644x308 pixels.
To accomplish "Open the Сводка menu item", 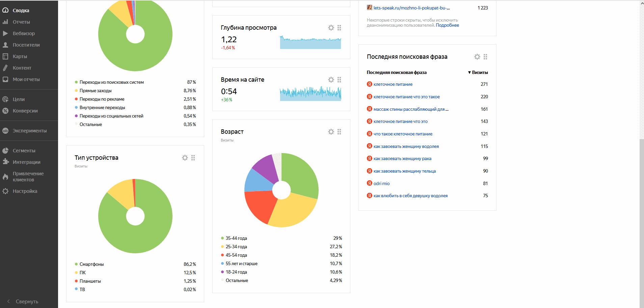I will click(x=21, y=10).
